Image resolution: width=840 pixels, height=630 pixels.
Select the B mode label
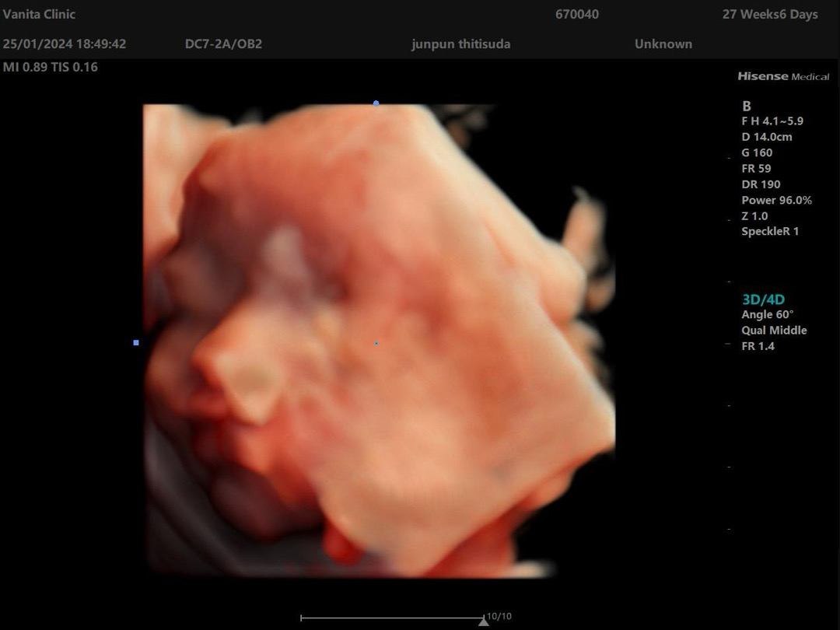point(747,107)
